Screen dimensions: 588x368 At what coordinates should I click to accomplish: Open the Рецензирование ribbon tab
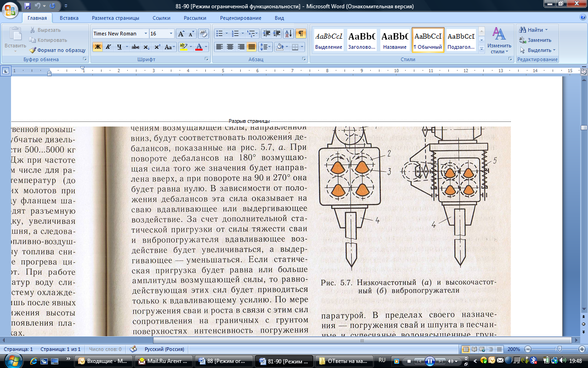click(x=240, y=18)
